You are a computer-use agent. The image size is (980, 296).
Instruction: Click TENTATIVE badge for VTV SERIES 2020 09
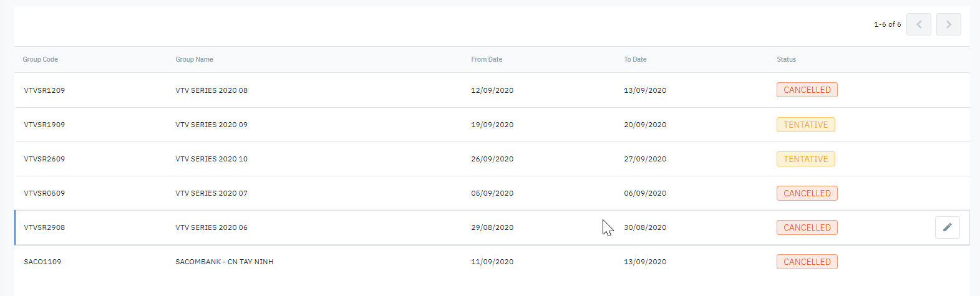coord(805,125)
